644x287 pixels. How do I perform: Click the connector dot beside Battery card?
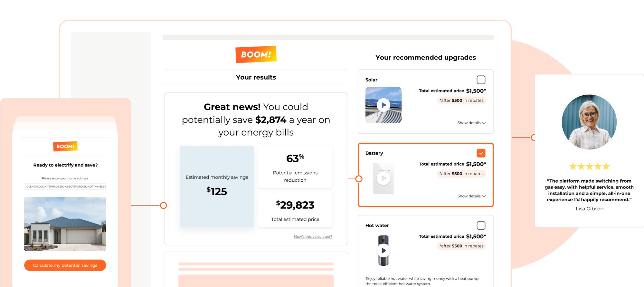[x=359, y=179]
